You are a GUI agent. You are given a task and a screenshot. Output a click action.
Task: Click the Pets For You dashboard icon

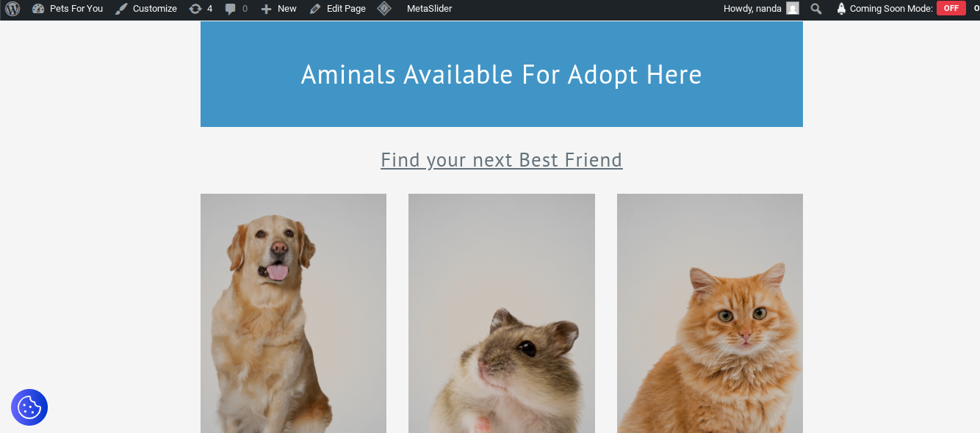point(38,9)
